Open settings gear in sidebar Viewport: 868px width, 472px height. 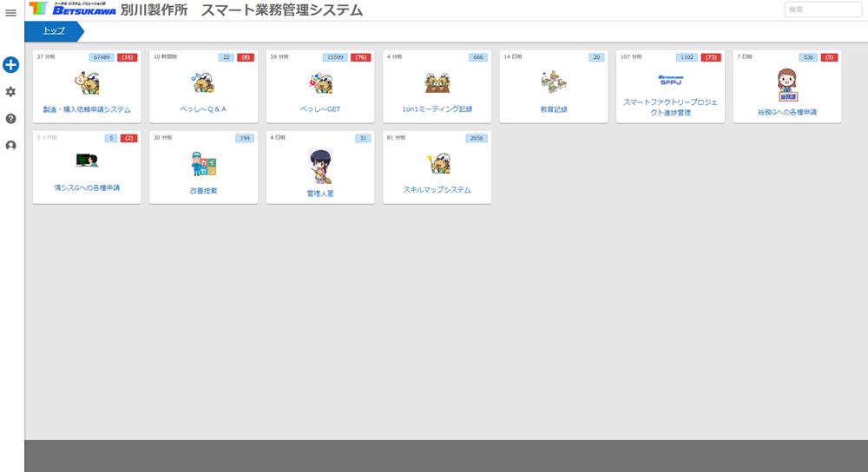tap(11, 92)
